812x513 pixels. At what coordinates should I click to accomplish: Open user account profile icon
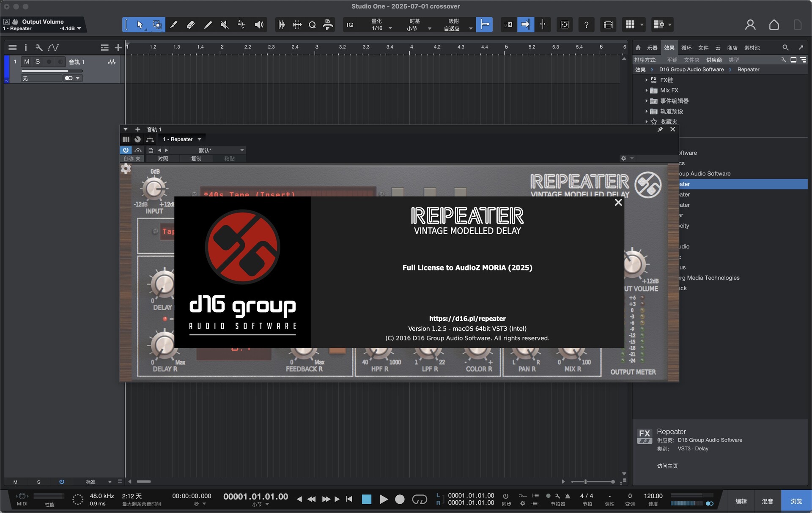click(x=750, y=25)
